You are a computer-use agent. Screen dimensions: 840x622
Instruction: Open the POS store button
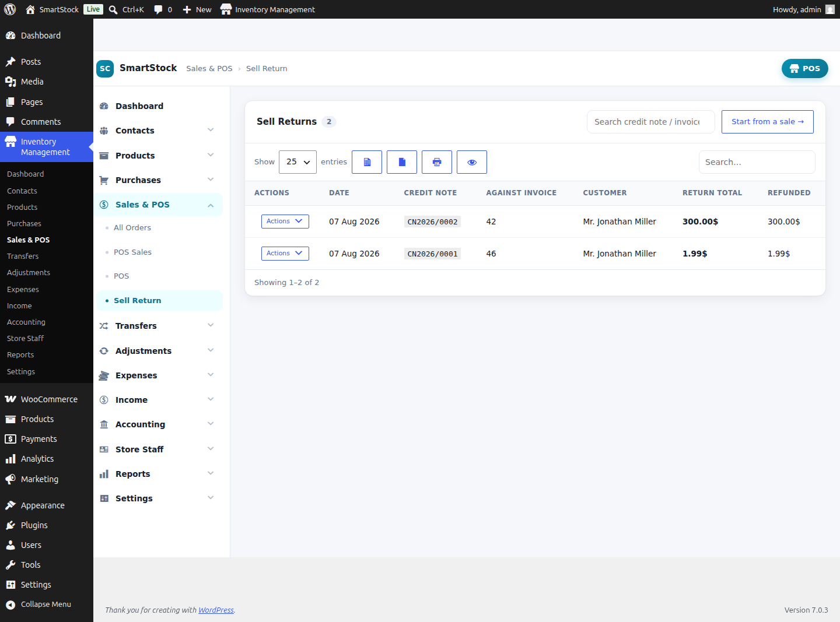tap(804, 68)
